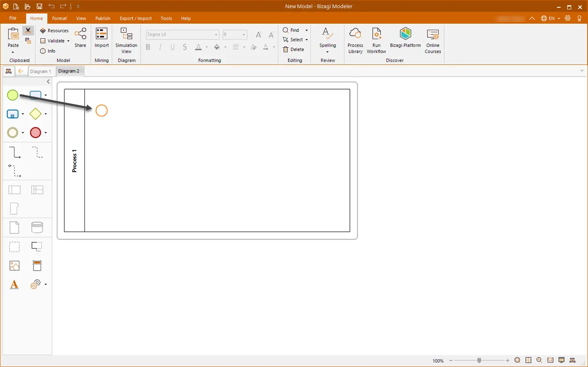Expand the Select dropdown in Editing
The image size is (588, 367).
[x=306, y=40]
